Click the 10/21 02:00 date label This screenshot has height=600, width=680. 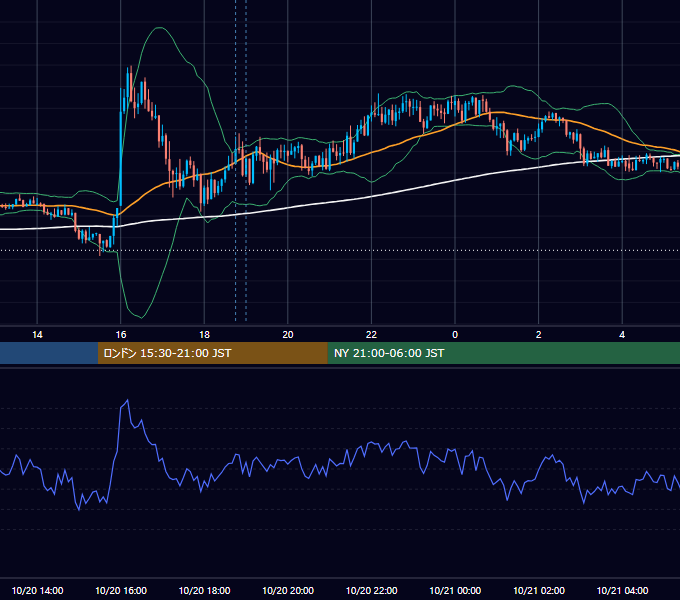click(539, 590)
